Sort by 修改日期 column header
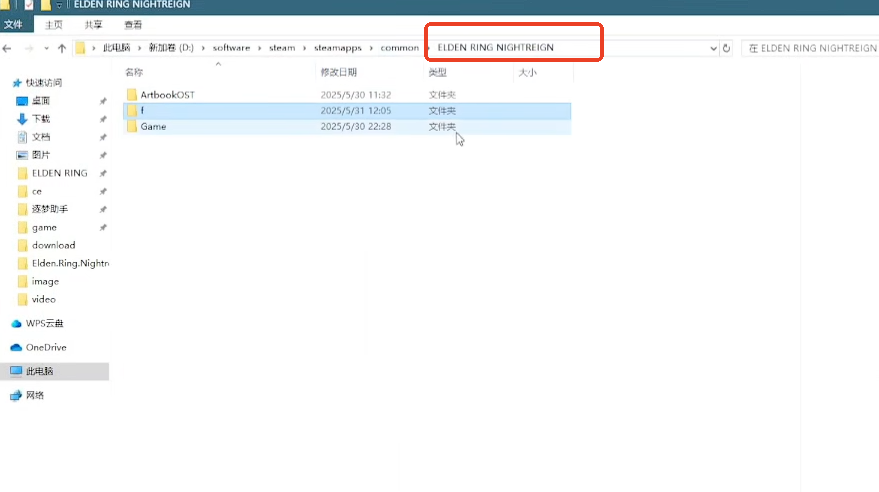 (339, 72)
